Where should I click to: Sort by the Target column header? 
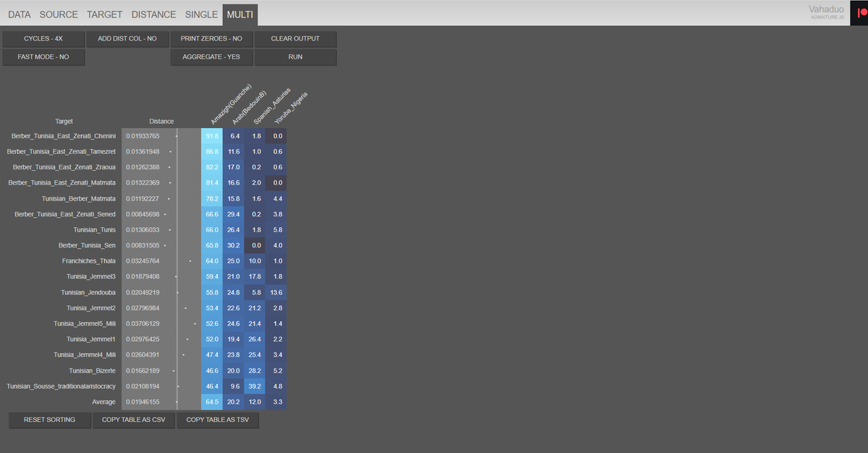[x=64, y=121]
